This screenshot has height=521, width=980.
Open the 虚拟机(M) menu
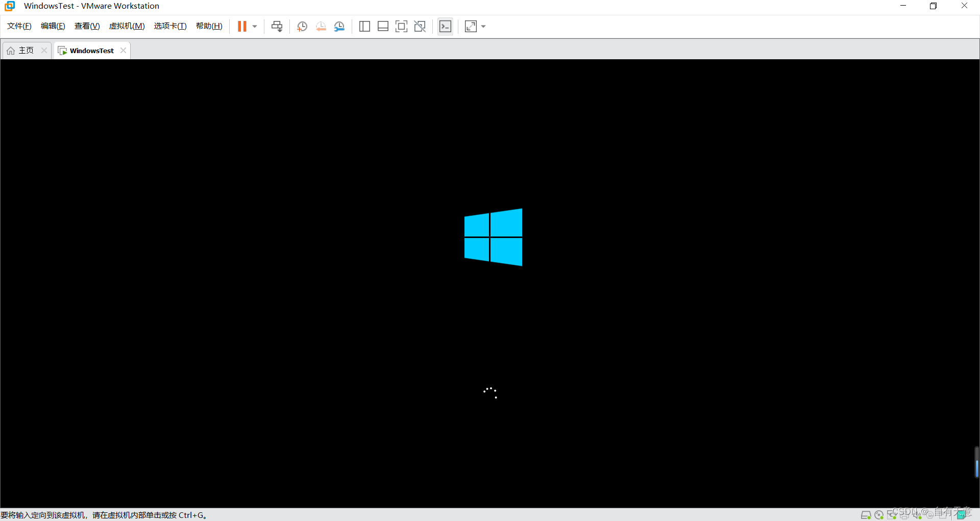pos(127,26)
